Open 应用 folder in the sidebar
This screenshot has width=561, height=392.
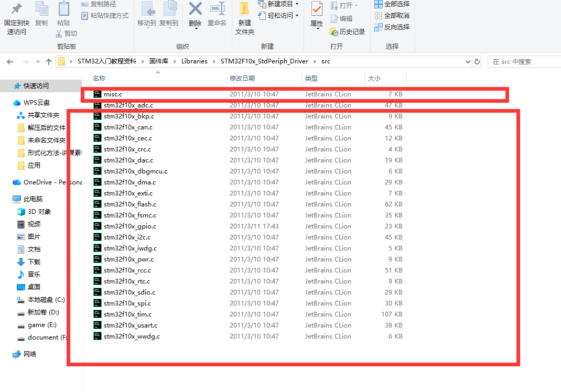tap(34, 166)
